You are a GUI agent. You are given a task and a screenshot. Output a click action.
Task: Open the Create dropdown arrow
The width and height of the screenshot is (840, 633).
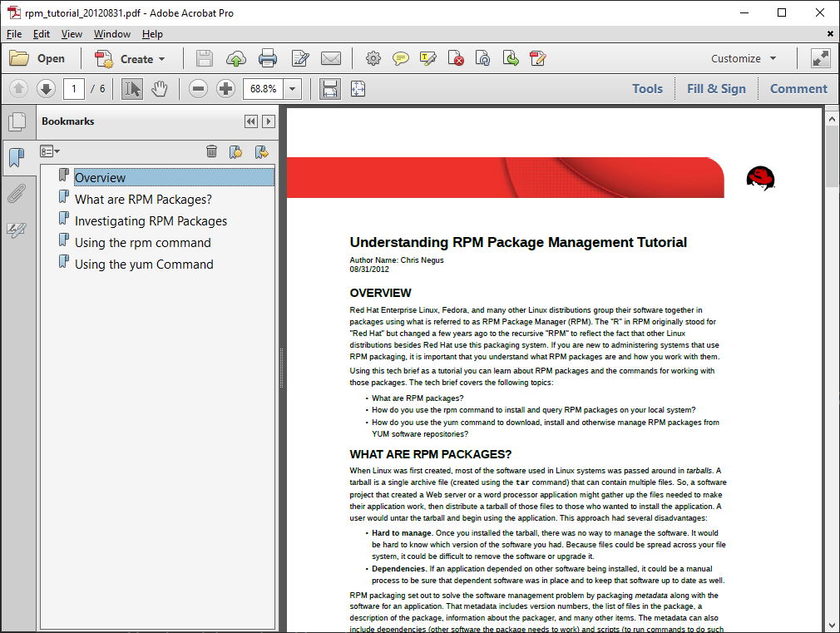click(162, 60)
